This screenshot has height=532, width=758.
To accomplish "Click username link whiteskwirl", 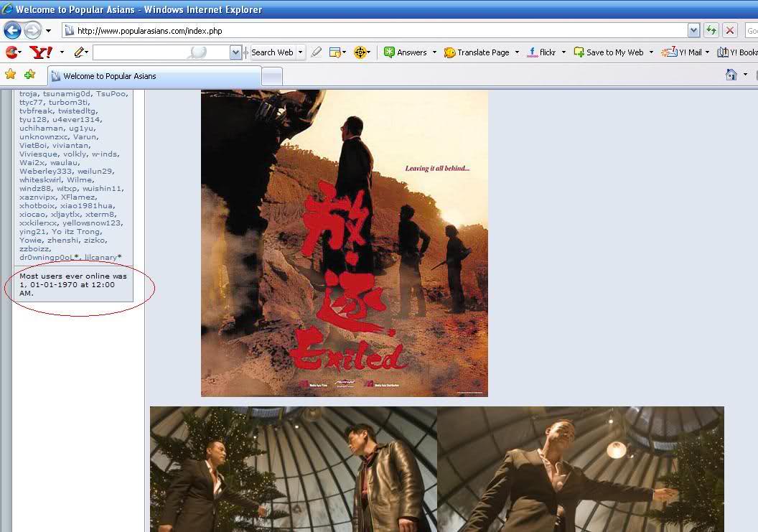I will (x=40, y=180).
